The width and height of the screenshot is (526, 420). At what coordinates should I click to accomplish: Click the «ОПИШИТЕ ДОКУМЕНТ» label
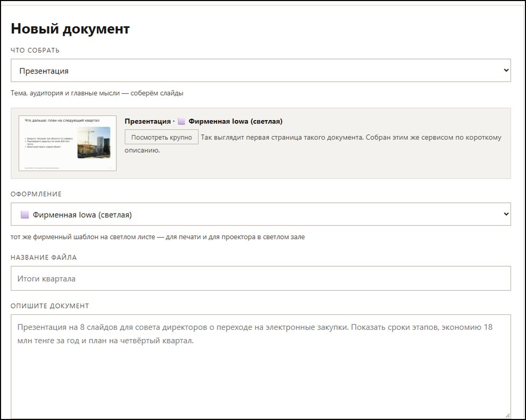[x=49, y=306]
